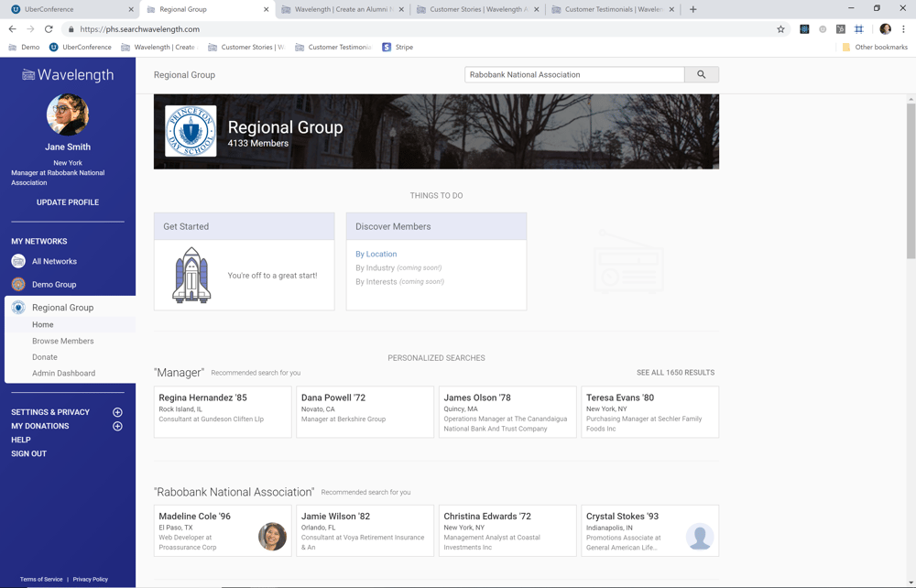
Task: Reload the page
Action: click(x=49, y=29)
